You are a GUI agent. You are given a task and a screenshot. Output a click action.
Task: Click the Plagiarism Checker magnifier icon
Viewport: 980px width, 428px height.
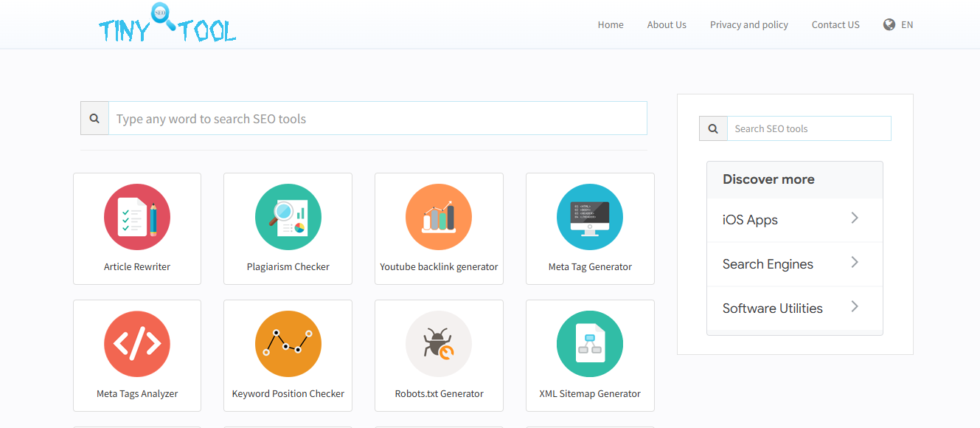[x=288, y=217]
